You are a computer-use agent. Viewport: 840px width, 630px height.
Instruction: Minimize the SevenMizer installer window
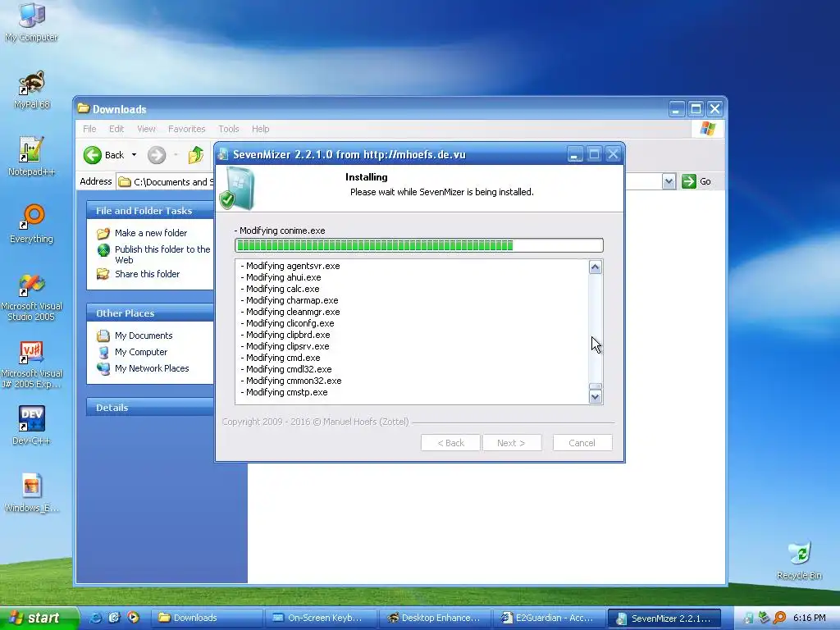click(574, 155)
